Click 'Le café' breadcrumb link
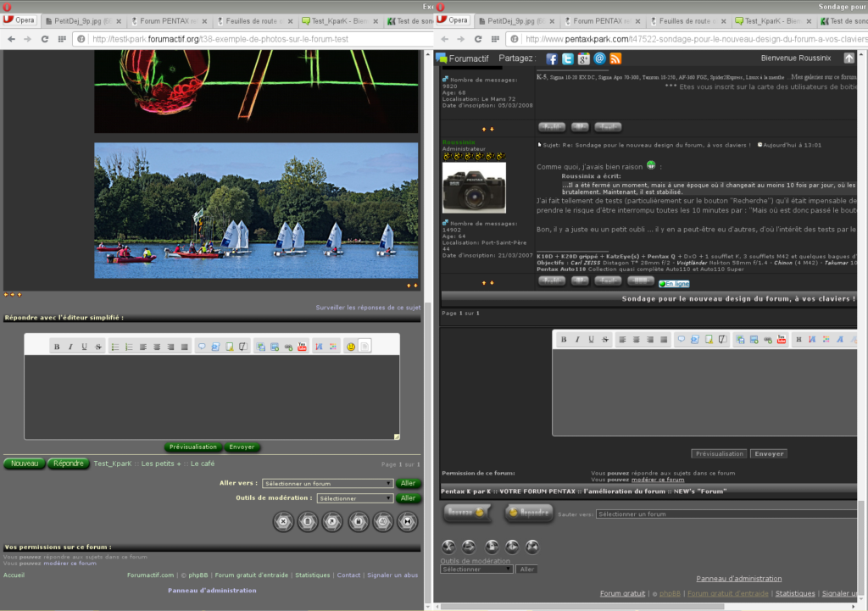Image resolution: width=868 pixels, height=611 pixels. 203,464
